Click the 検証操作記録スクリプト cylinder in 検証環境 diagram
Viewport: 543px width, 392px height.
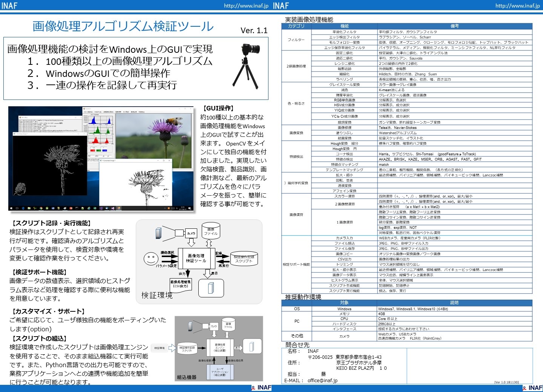(x=244, y=259)
